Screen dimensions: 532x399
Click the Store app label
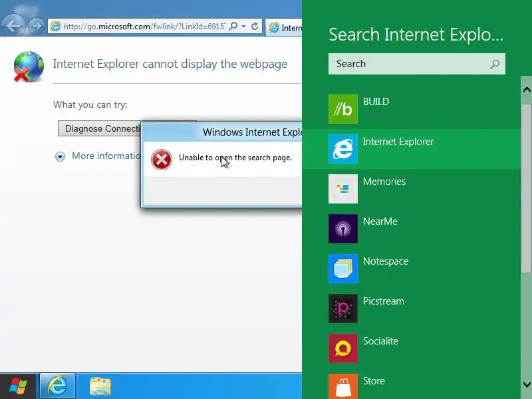[x=374, y=381]
